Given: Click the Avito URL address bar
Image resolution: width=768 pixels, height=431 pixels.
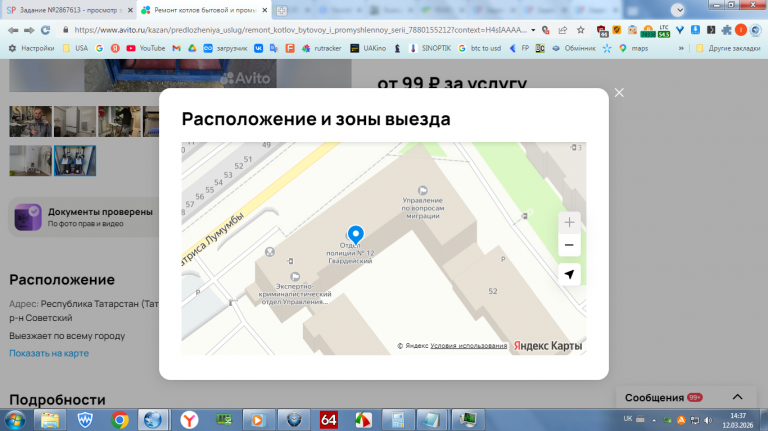Looking at the screenshot, I should 300,30.
